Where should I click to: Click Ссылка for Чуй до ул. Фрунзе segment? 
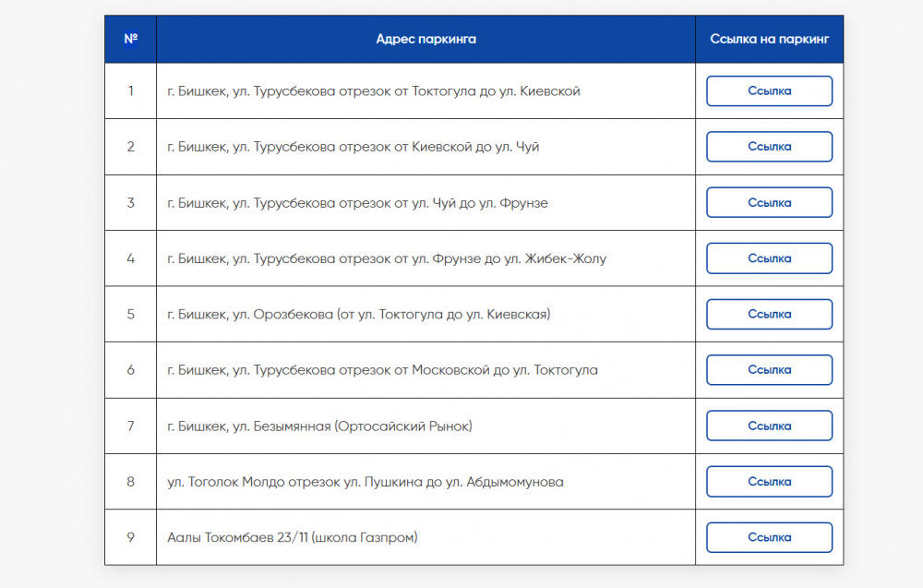[769, 202]
